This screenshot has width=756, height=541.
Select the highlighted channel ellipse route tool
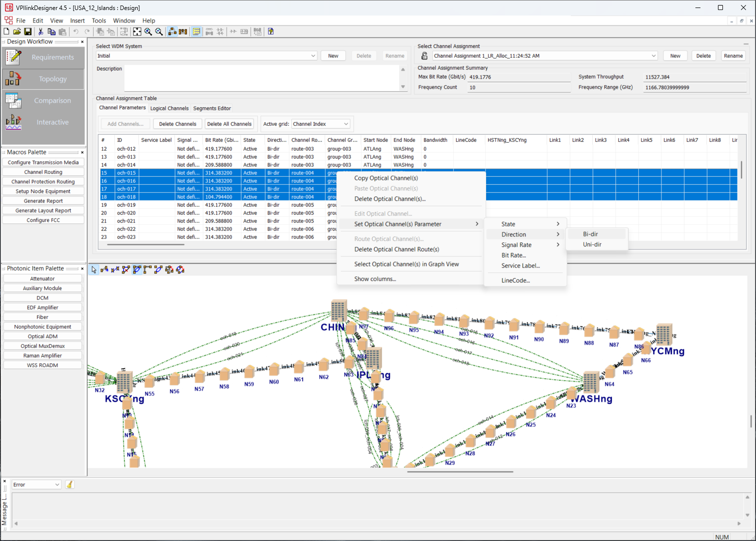[137, 269]
